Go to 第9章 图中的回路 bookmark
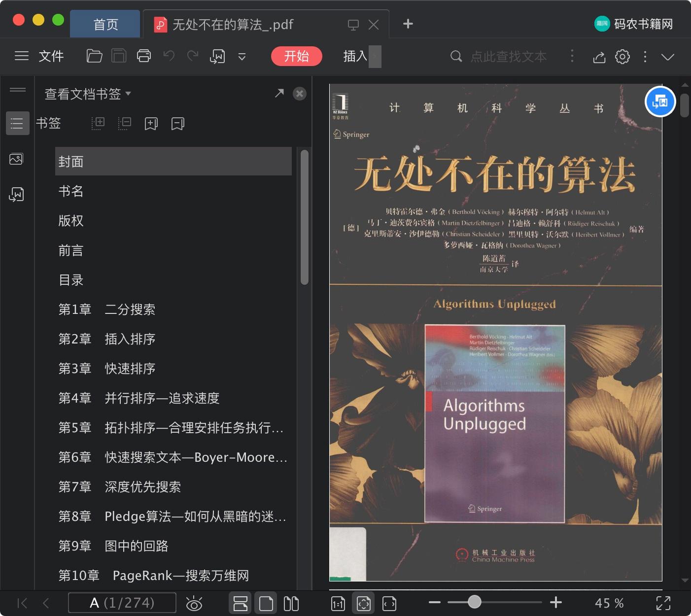691x616 pixels. coord(173,546)
